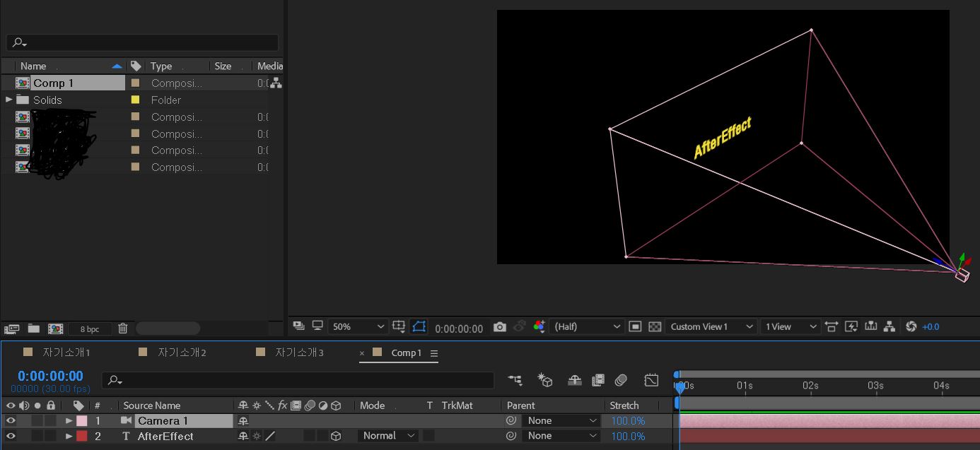Create a new composition from Project panel footer
Screen dimensions: 980x450
56,328
